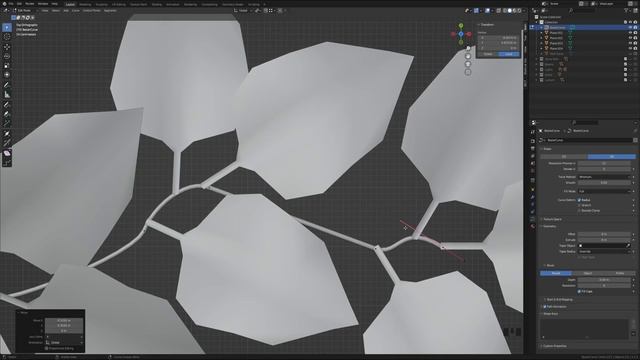Adjust Bevel Depth slider field
640x360 pixels.
(x=604, y=280)
